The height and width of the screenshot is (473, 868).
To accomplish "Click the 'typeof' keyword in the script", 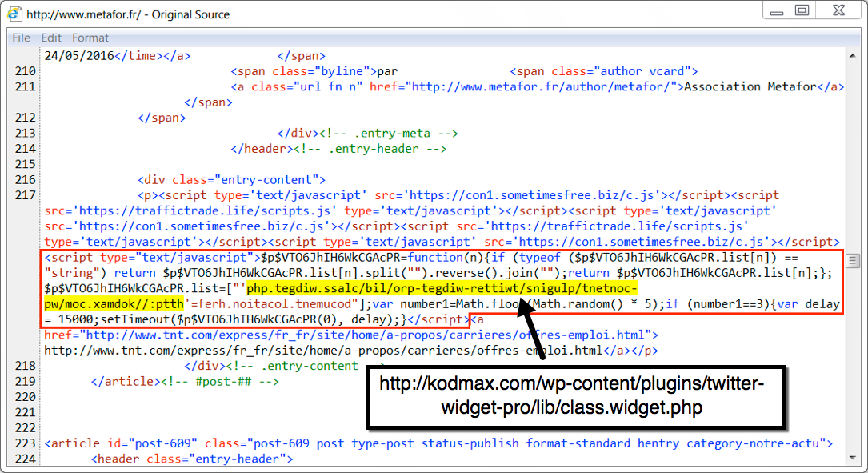I will point(540,258).
